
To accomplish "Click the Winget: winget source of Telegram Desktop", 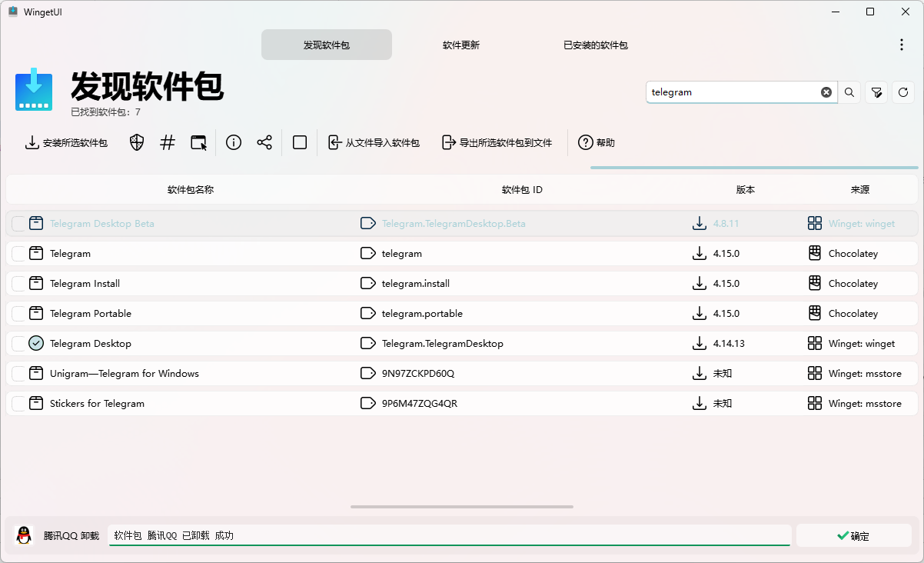I will point(862,343).
